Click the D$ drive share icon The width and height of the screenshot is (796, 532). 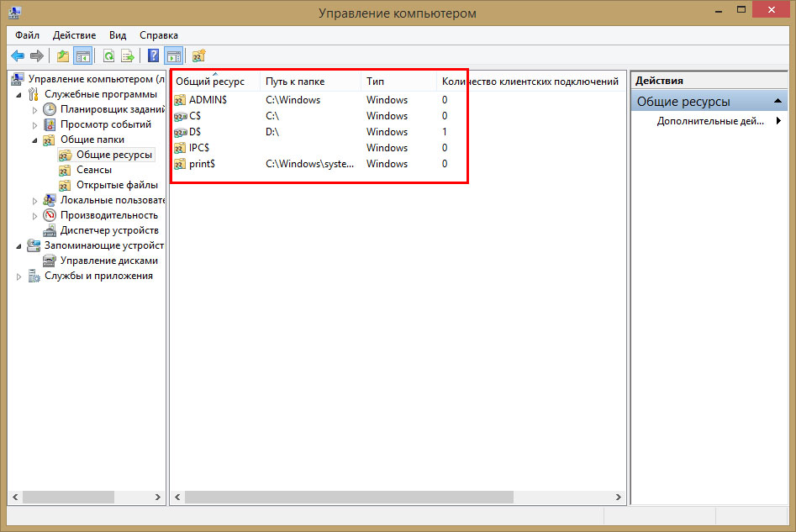coord(180,132)
